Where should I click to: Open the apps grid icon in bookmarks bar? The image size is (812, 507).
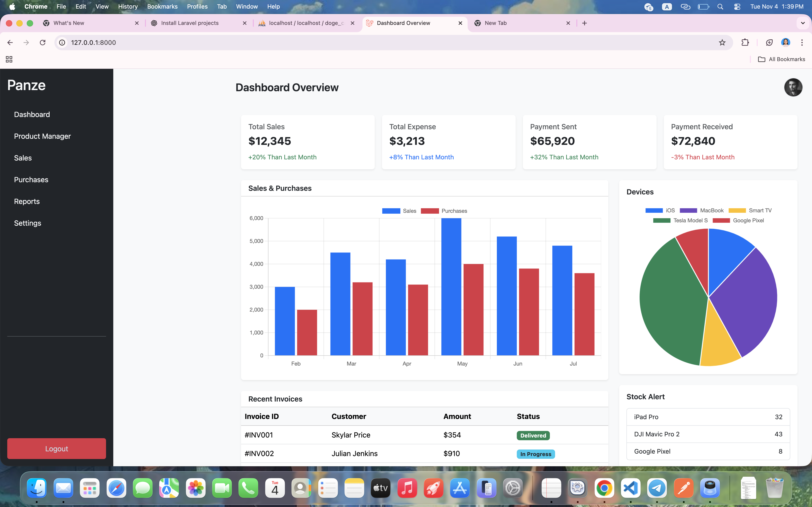click(x=9, y=59)
